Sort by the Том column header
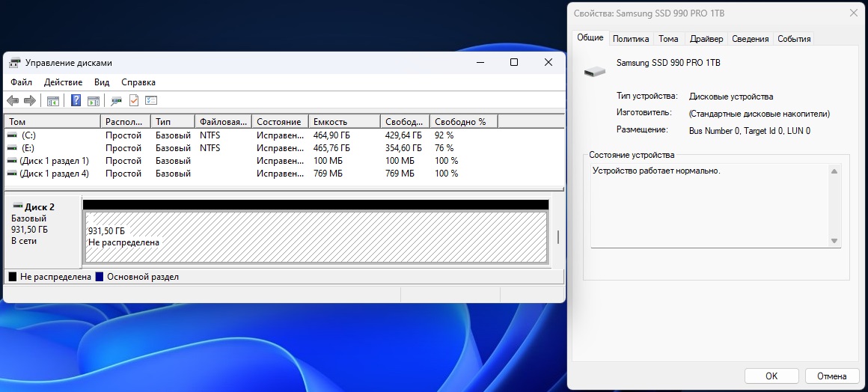Viewport: 868px width, 392px height. tap(52, 121)
